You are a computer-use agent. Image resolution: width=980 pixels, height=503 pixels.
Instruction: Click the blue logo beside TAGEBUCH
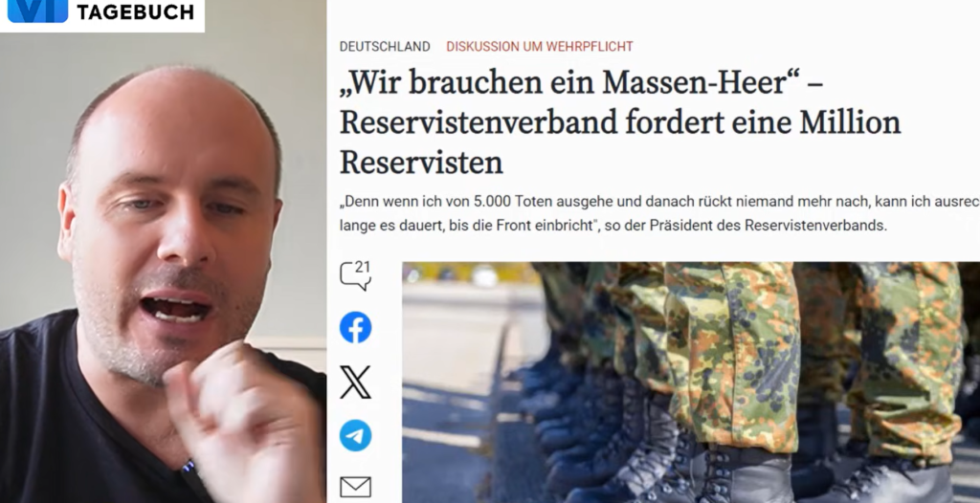point(37,11)
